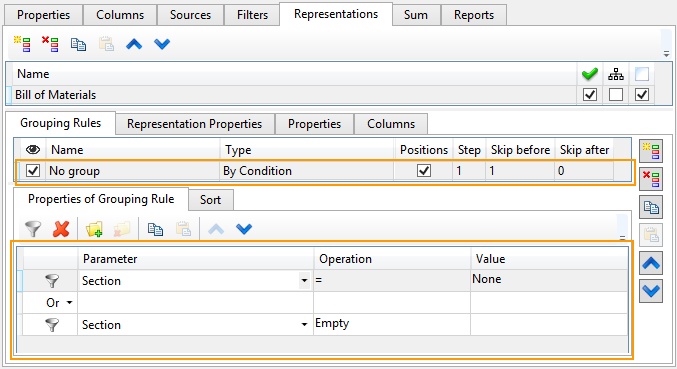Delete grouping rule from right sidebar
This screenshot has width=677, height=369.
[651, 179]
